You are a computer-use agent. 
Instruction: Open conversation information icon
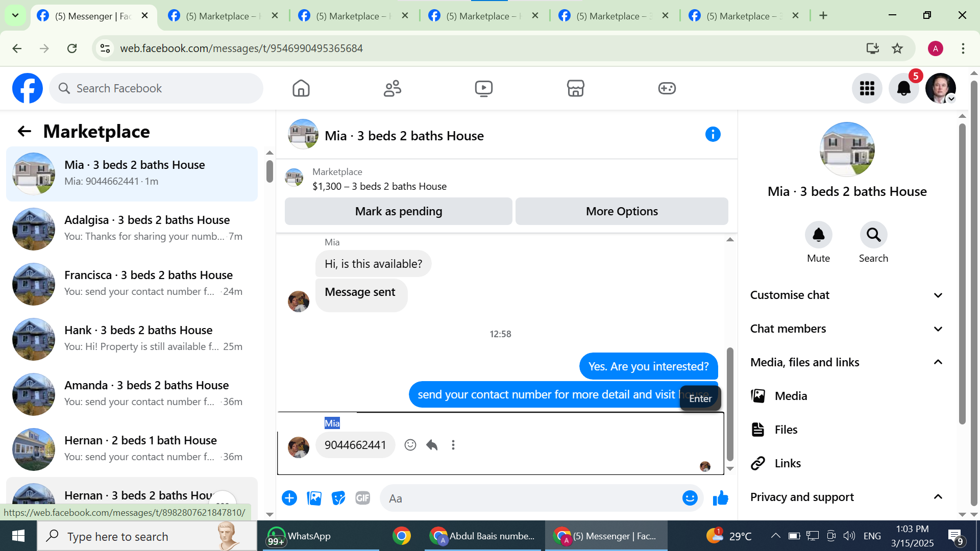pos(713,135)
